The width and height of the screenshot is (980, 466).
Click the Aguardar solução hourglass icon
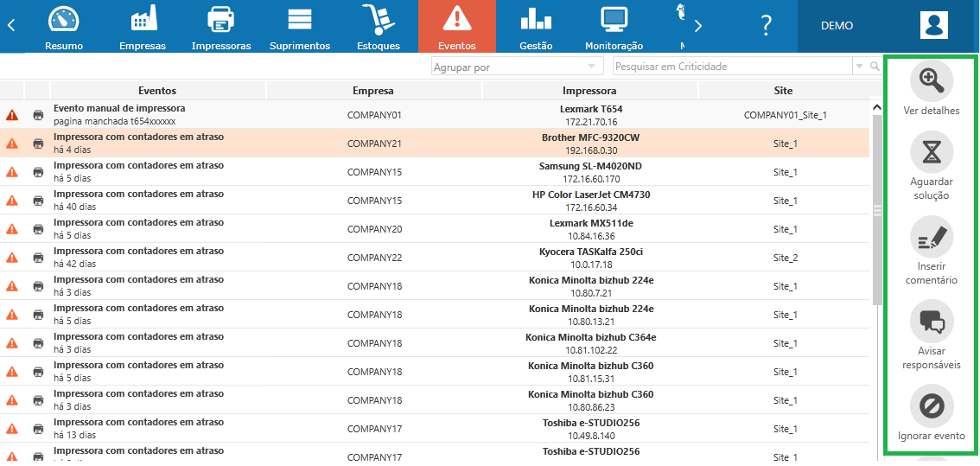tap(931, 152)
